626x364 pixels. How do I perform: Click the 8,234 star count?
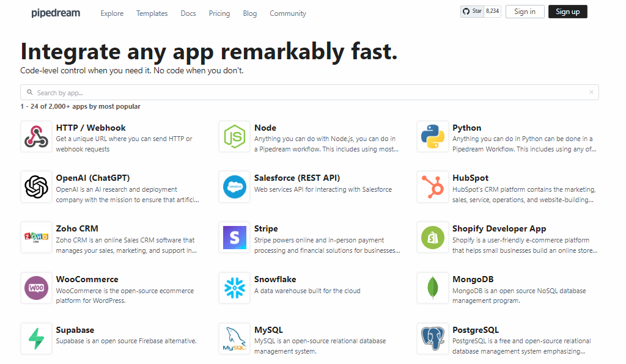click(493, 11)
